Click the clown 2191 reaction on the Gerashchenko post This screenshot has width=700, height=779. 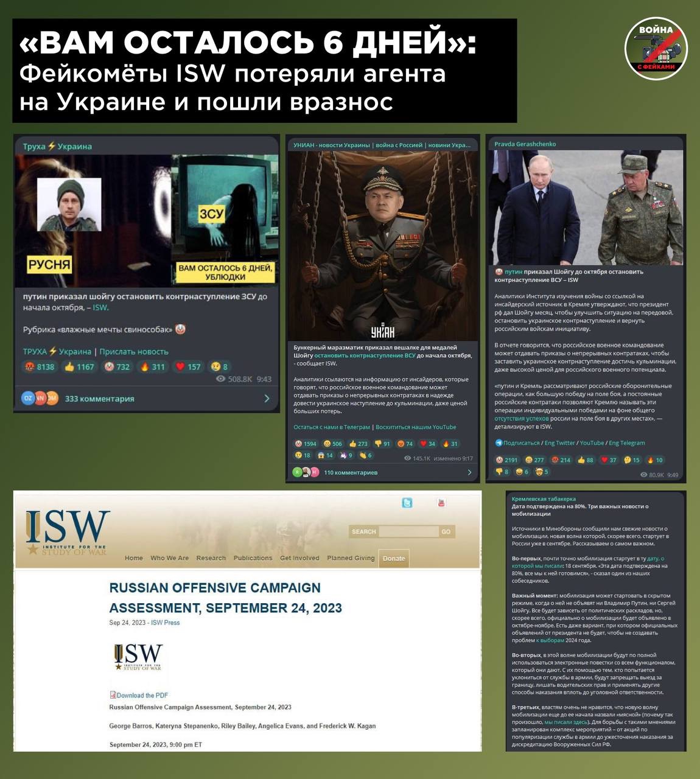point(507,459)
